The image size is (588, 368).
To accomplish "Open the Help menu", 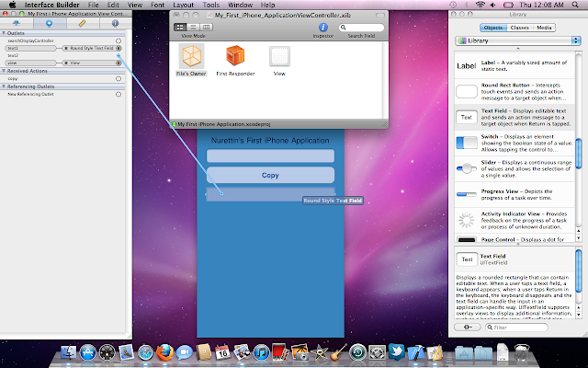I will (267, 5).
